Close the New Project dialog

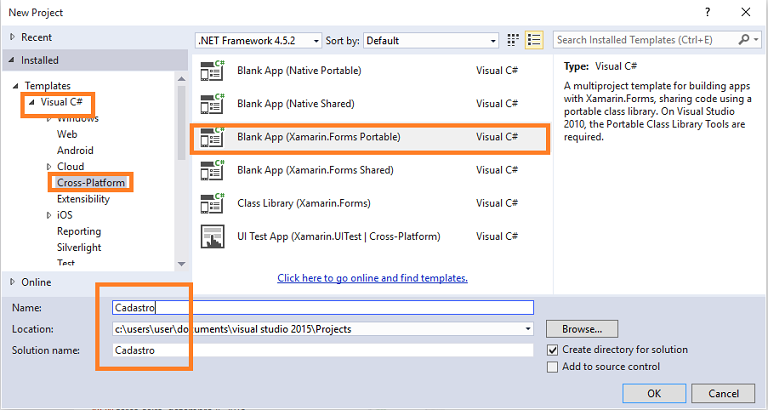[x=745, y=12]
